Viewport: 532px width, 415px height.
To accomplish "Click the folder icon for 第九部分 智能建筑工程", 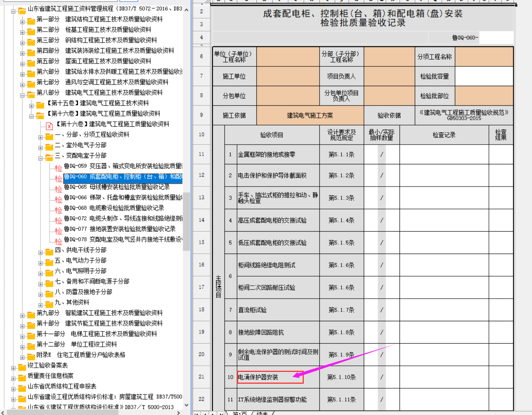I will [31, 314].
